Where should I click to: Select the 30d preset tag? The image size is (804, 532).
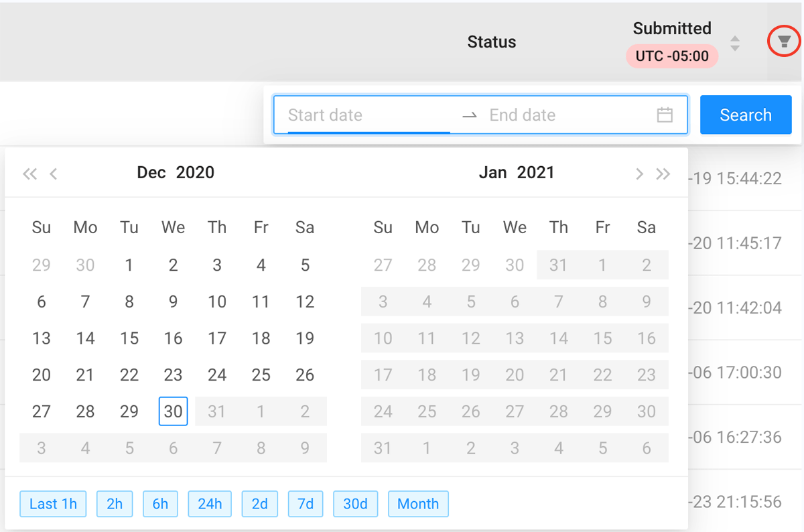coord(355,504)
